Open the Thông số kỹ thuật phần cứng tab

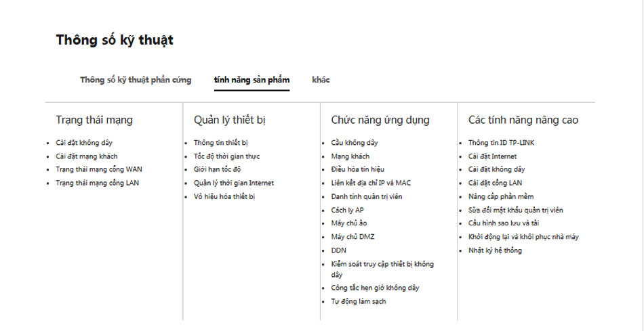136,80
